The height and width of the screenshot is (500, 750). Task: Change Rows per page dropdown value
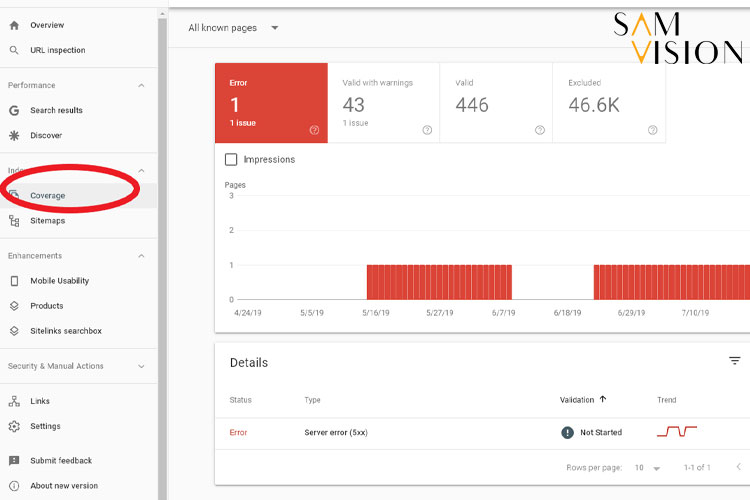pyautogui.click(x=649, y=468)
